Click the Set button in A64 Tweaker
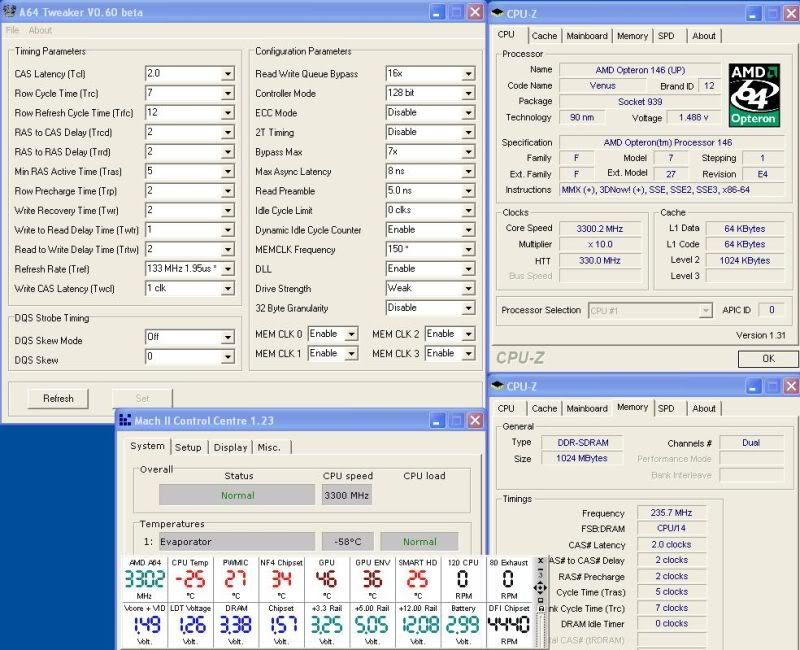Image resolution: width=800 pixels, height=650 pixels. [x=142, y=398]
